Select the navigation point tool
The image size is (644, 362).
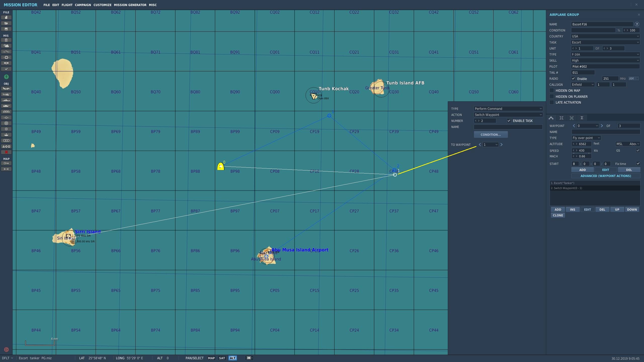(x=6, y=117)
